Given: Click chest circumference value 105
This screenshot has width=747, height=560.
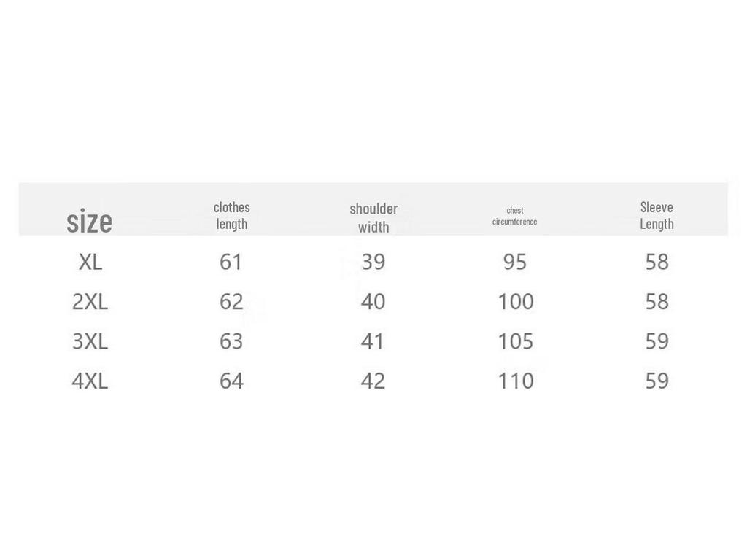Looking at the screenshot, I should [x=516, y=341].
